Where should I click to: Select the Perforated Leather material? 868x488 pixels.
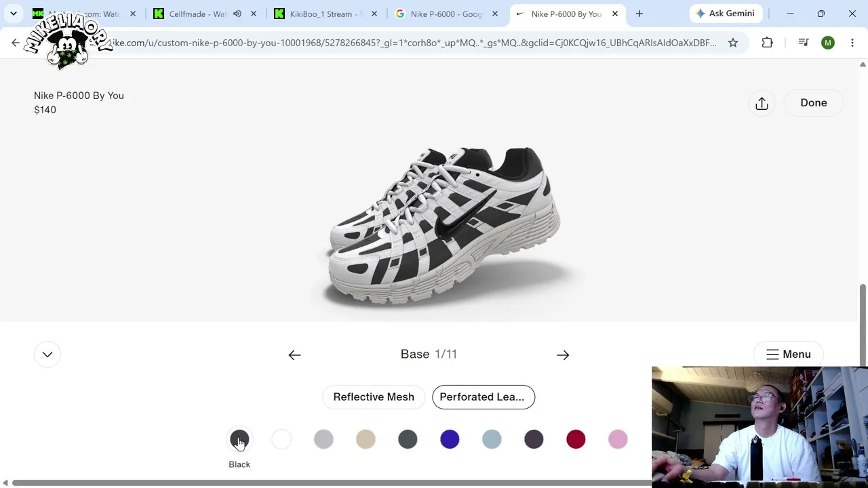click(x=483, y=397)
